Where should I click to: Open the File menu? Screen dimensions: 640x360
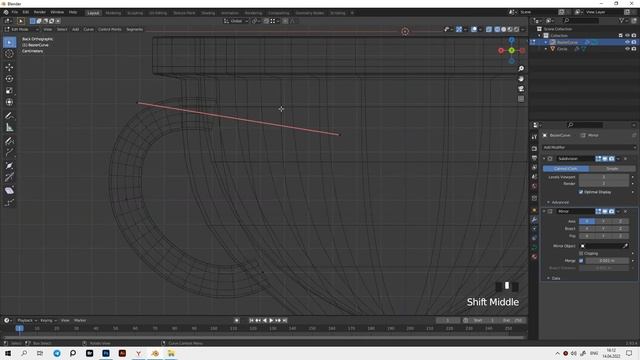tap(15, 13)
